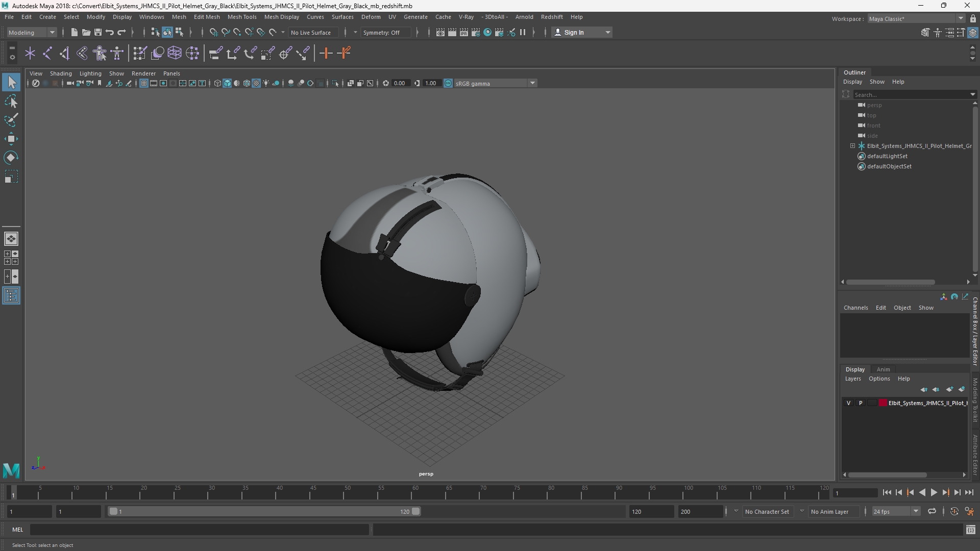Toggle auto keyframe button
The height and width of the screenshot is (551, 980).
click(954, 511)
